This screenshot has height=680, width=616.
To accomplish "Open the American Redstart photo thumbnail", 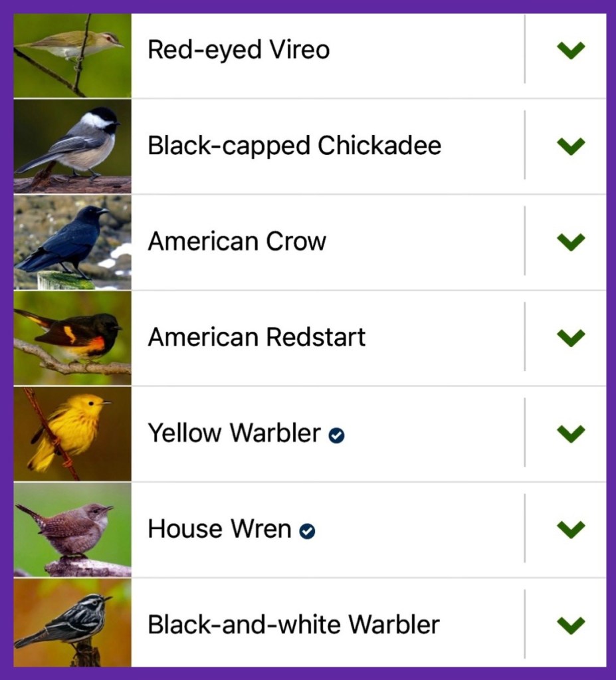I will coord(72,338).
